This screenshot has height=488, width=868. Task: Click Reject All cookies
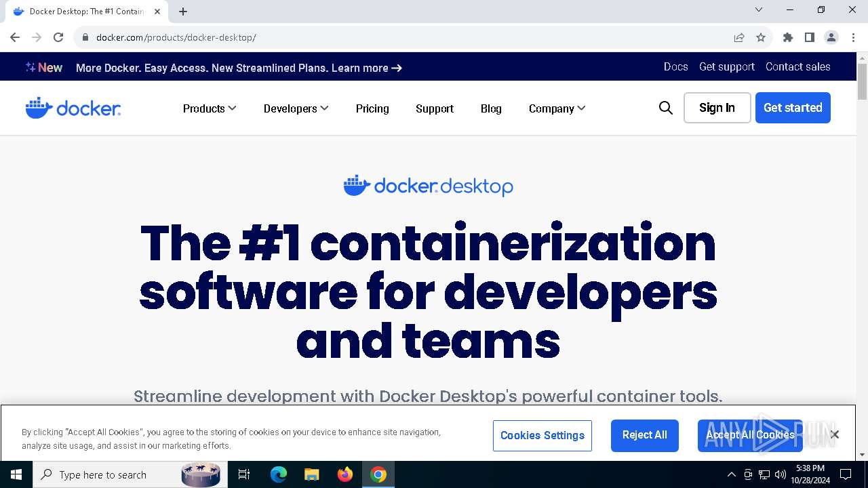(645, 435)
